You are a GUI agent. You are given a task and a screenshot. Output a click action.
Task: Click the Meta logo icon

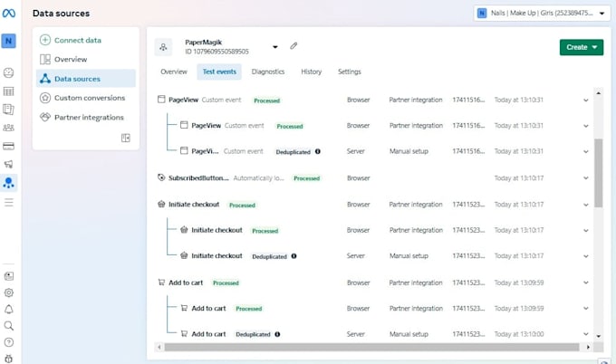tap(9, 14)
